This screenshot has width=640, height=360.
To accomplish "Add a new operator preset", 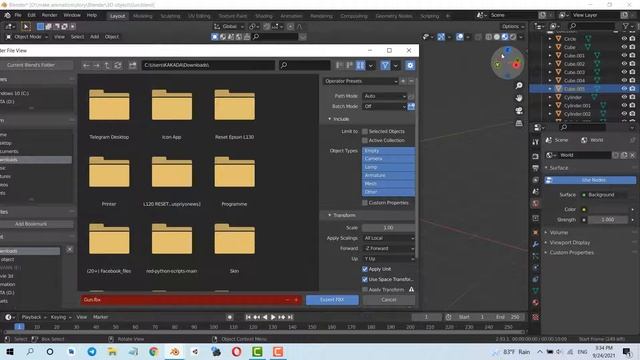I will tap(403, 81).
